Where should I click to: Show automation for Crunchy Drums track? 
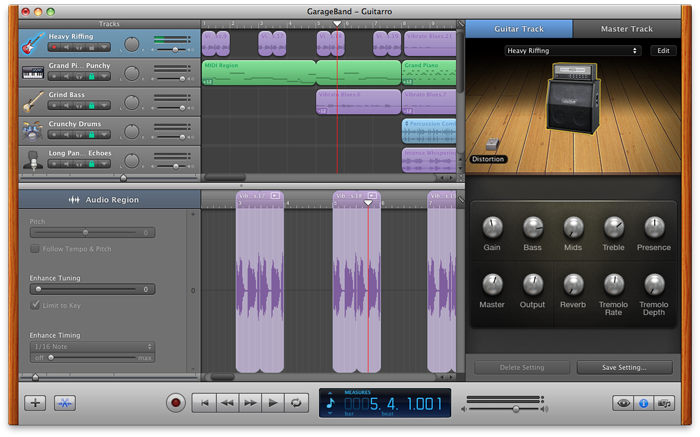point(104,135)
